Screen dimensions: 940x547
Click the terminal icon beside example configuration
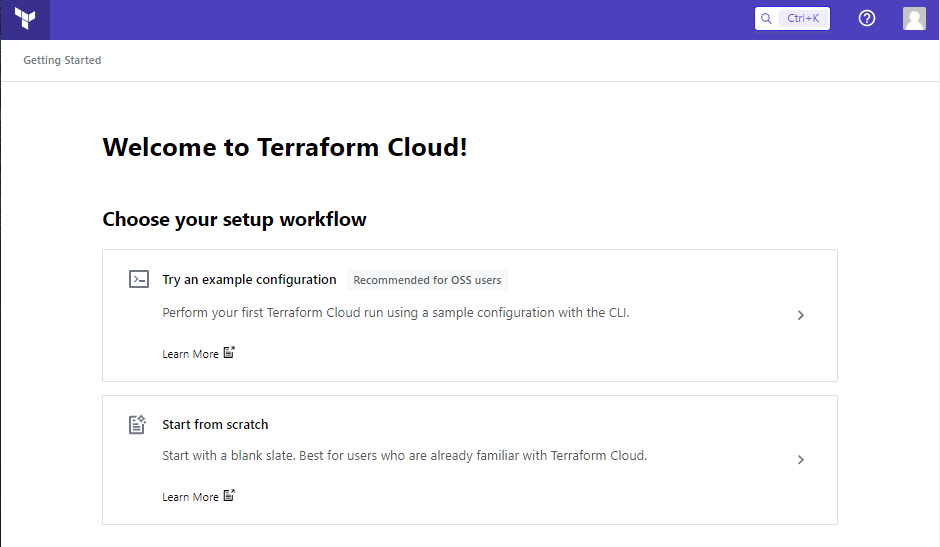point(139,279)
